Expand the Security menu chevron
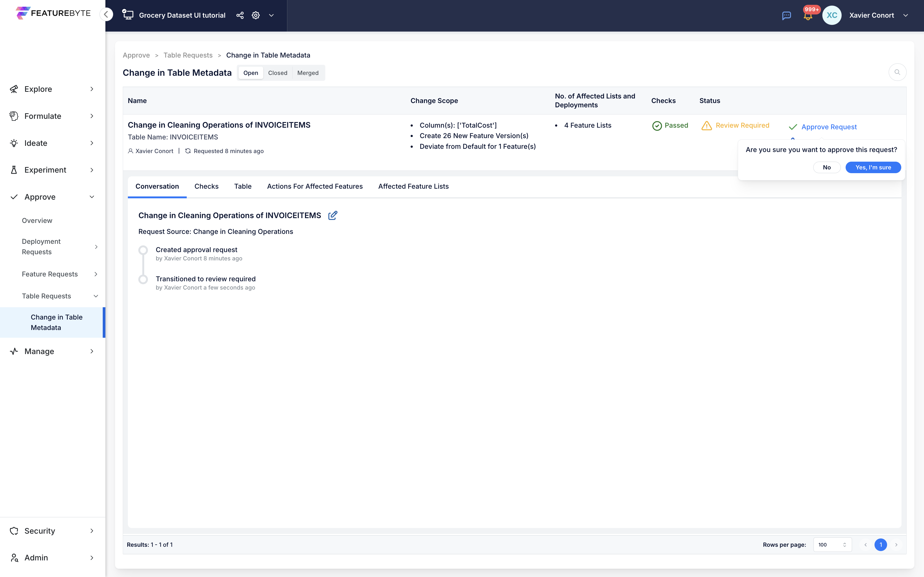This screenshot has width=924, height=577. click(x=92, y=531)
